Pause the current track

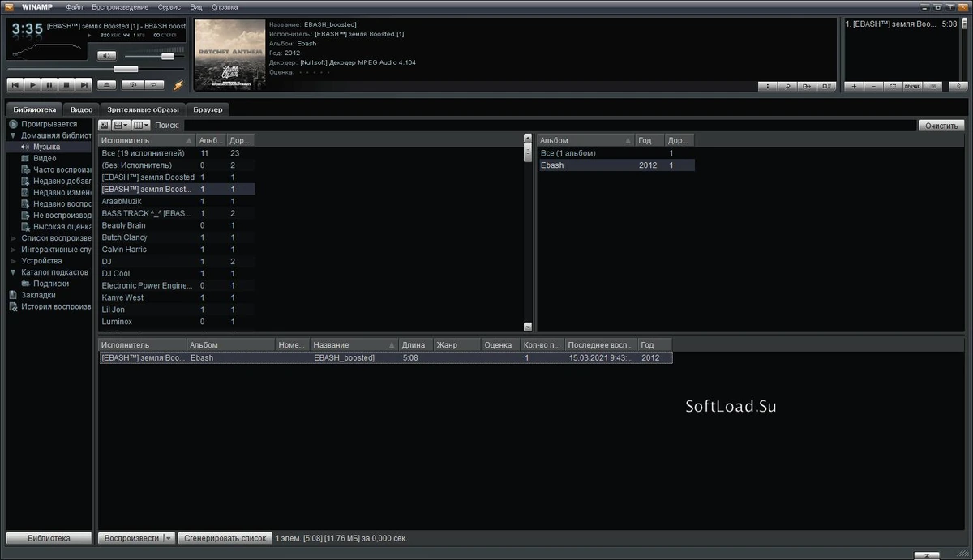coord(49,84)
